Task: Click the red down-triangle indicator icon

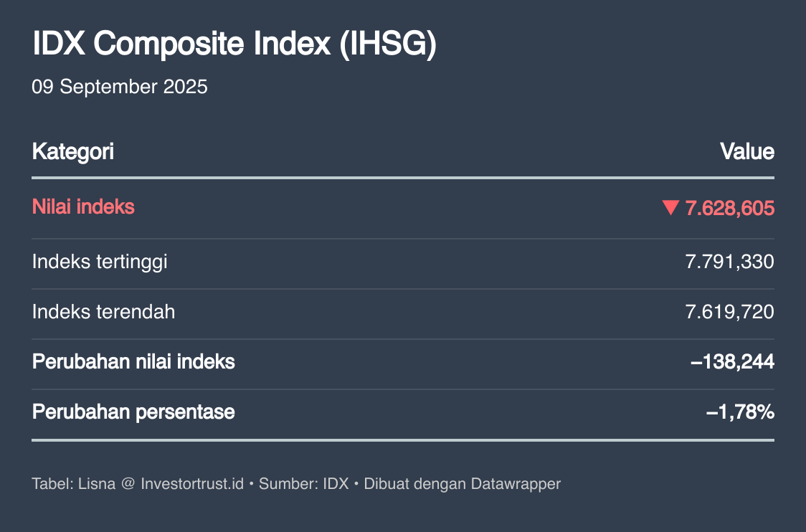Action: click(x=670, y=208)
